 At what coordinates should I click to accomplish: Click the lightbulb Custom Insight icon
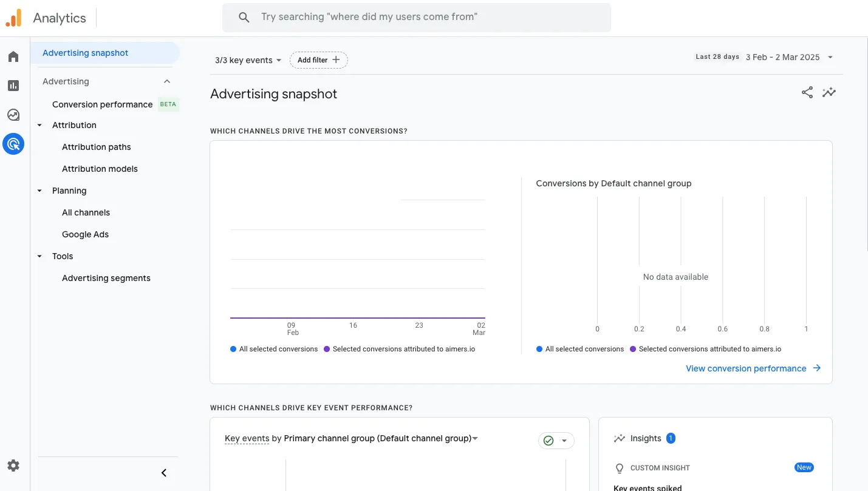tap(619, 468)
